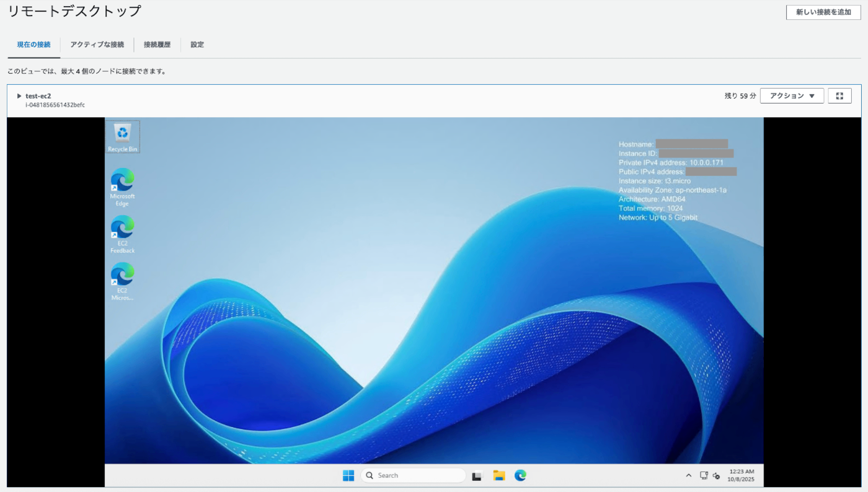Open File Explorer from the taskbar
This screenshot has width=868, height=492.
point(499,475)
